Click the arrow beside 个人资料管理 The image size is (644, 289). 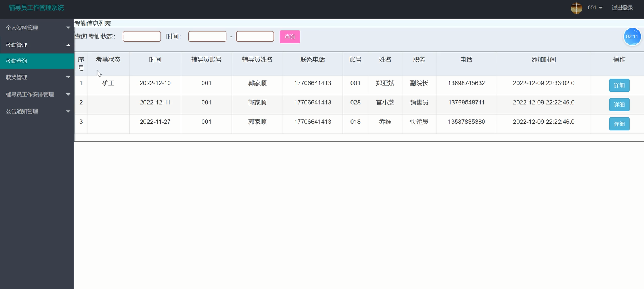[68, 28]
